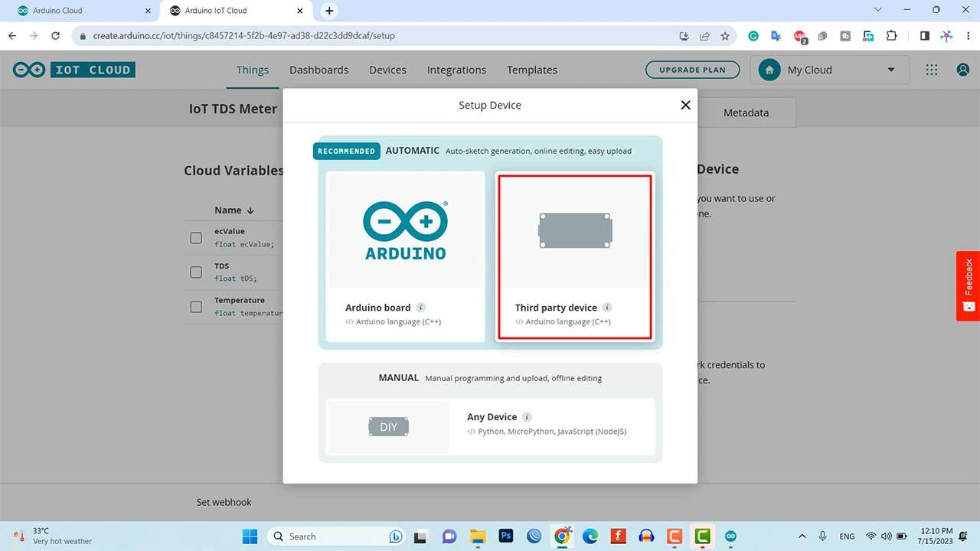The height and width of the screenshot is (551, 980).
Task: Launch Photoshop from the taskbar
Action: [x=505, y=536]
